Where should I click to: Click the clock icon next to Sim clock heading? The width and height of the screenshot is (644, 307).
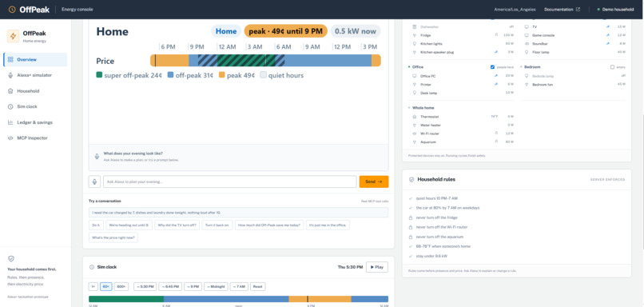tap(92, 267)
